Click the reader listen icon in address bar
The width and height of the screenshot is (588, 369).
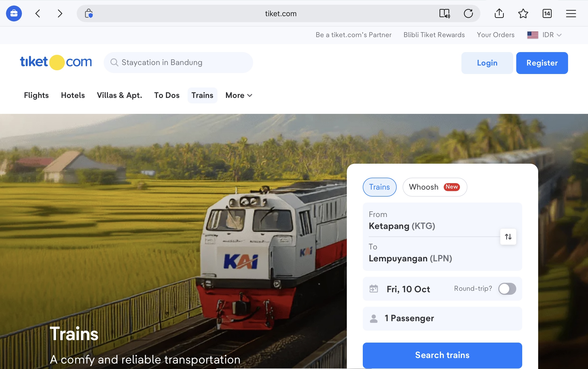pyautogui.click(x=444, y=13)
